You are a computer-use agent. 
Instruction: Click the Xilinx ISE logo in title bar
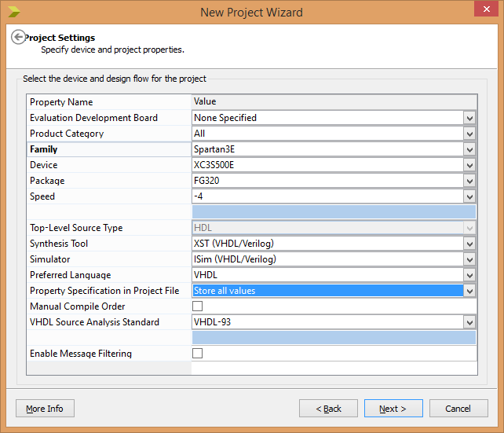point(13,12)
